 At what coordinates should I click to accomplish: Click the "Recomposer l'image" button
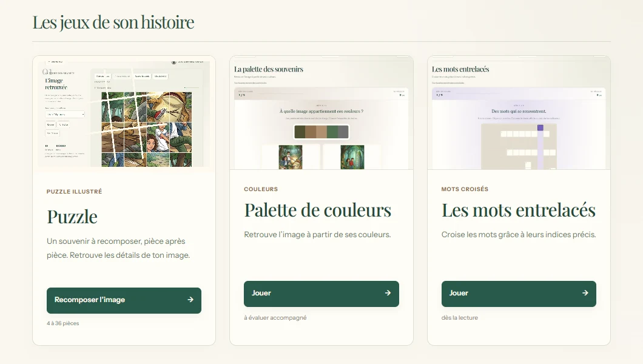click(124, 300)
